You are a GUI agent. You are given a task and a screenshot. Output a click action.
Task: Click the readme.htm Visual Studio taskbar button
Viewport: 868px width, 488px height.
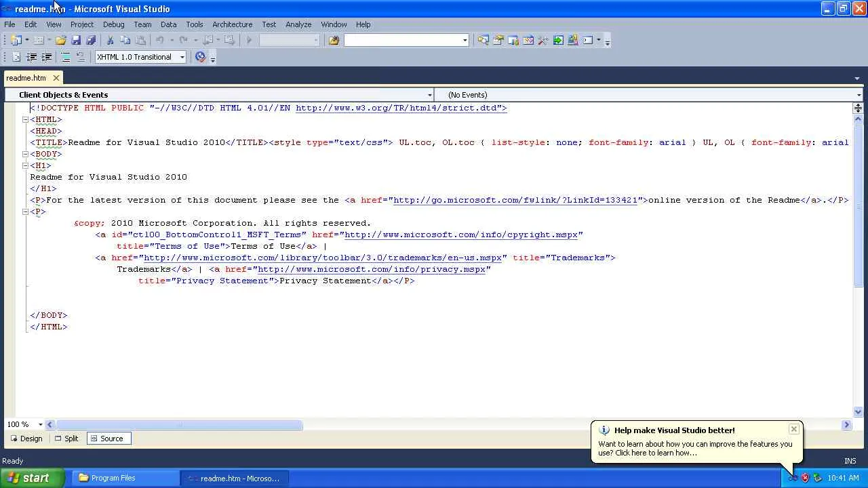(x=235, y=478)
